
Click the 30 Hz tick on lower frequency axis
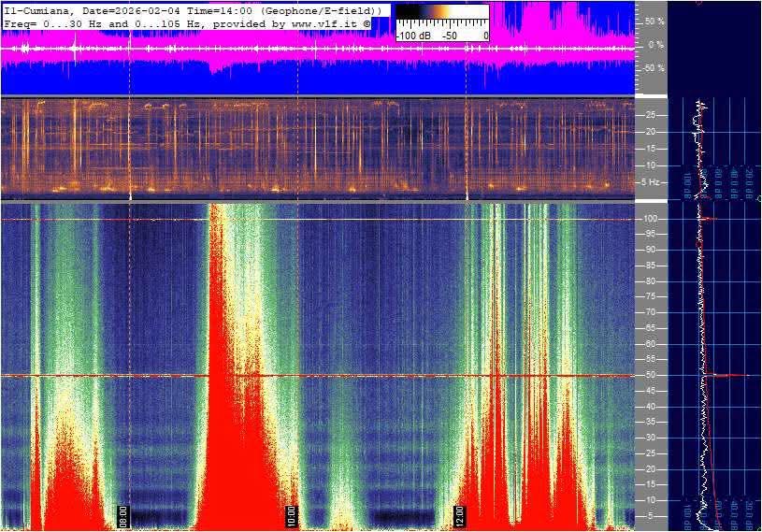[652, 439]
